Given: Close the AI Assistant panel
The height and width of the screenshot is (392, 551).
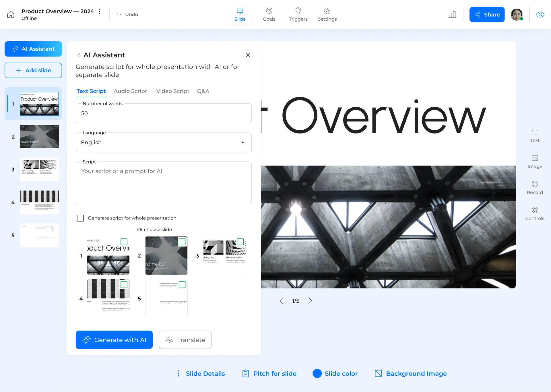Looking at the screenshot, I should [x=248, y=55].
